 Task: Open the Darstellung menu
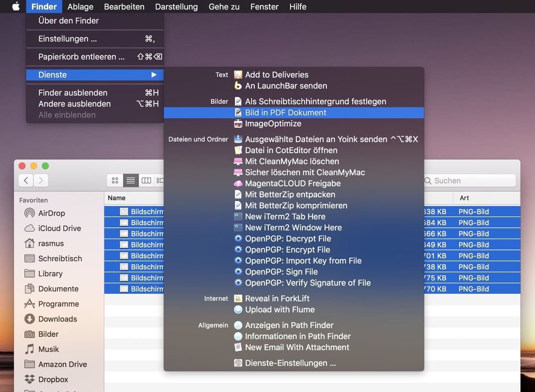[176, 7]
